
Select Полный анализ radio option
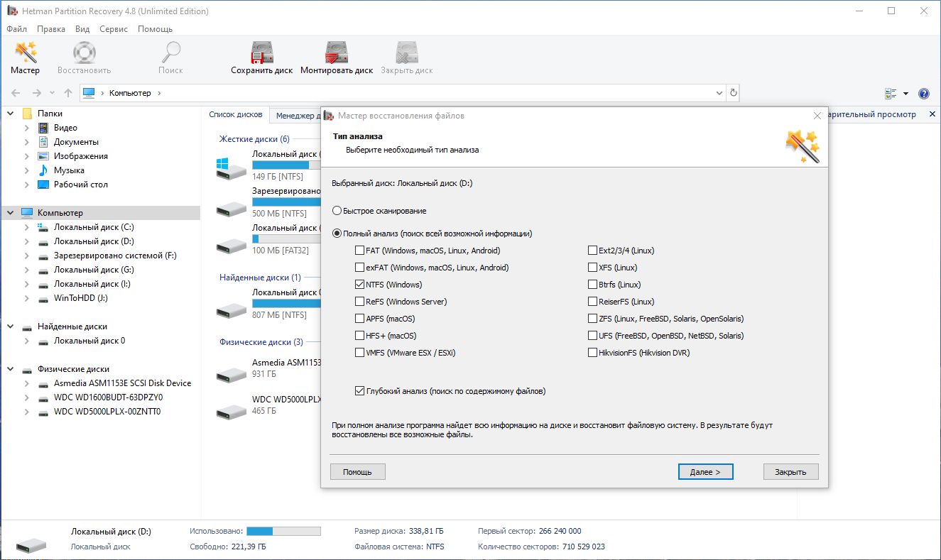(x=337, y=234)
